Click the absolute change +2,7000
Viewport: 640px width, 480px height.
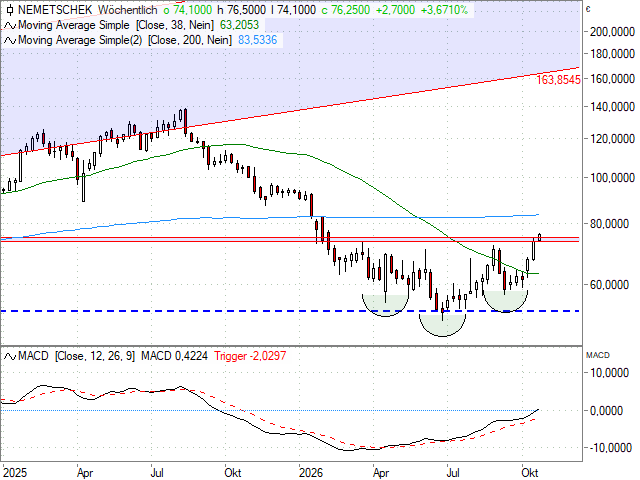tap(395, 10)
